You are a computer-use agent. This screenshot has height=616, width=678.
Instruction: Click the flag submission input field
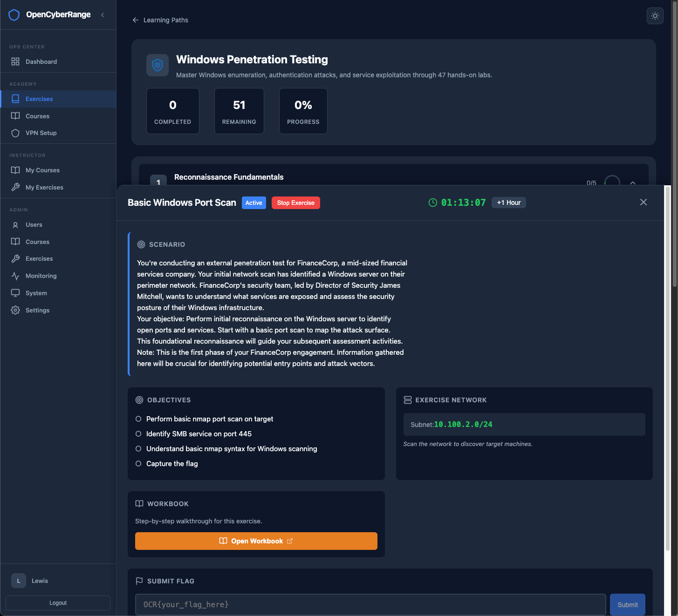[x=370, y=604]
